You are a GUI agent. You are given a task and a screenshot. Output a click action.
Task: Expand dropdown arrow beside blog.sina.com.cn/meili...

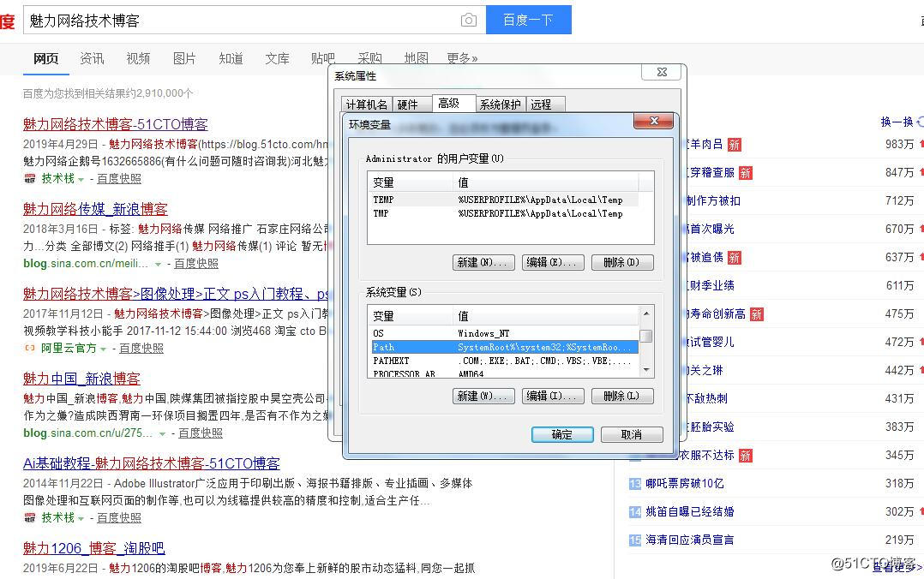tap(158, 265)
